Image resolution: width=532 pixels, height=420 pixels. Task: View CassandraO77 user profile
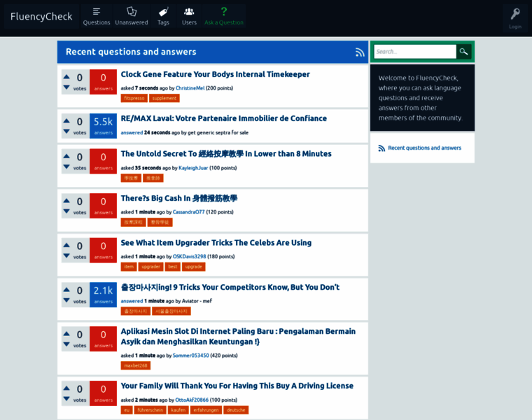tap(188, 212)
